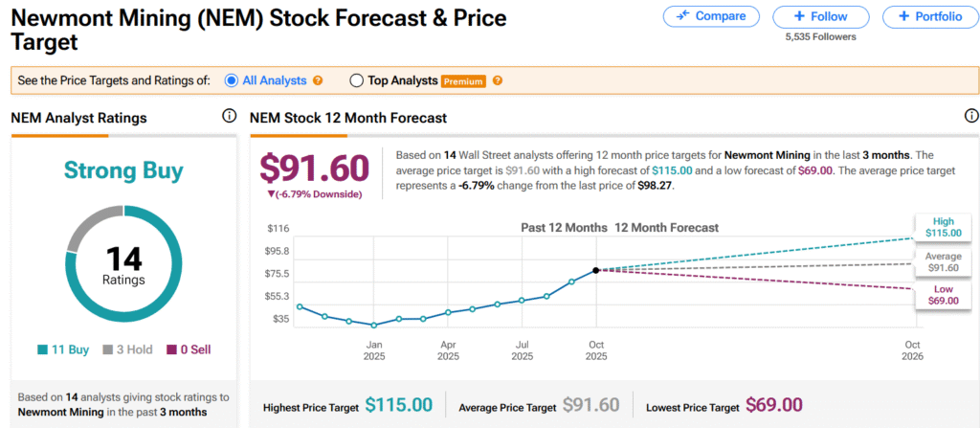The image size is (980, 428).
Task: Click help icon next to All Analysts
Action: (x=319, y=80)
